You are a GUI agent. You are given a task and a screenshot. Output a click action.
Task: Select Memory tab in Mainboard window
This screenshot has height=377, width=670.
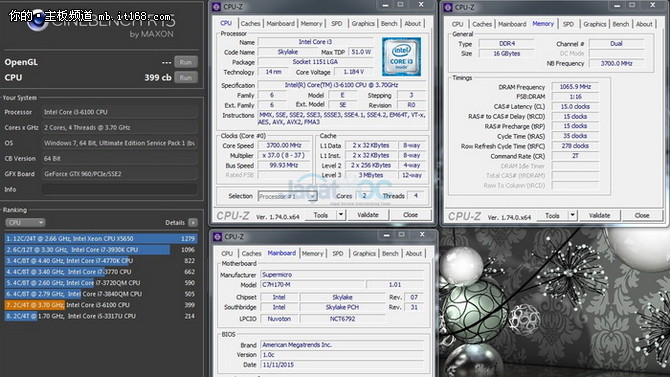[312, 253]
